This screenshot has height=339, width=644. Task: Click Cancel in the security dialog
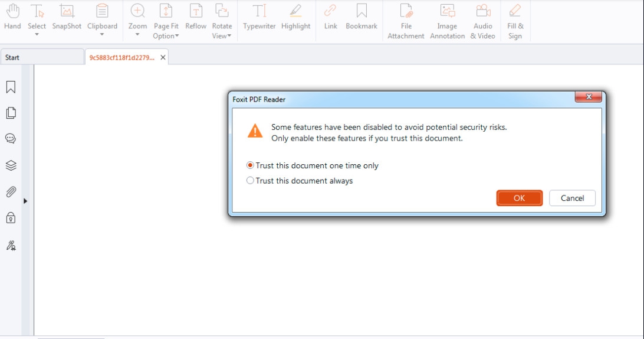click(572, 198)
